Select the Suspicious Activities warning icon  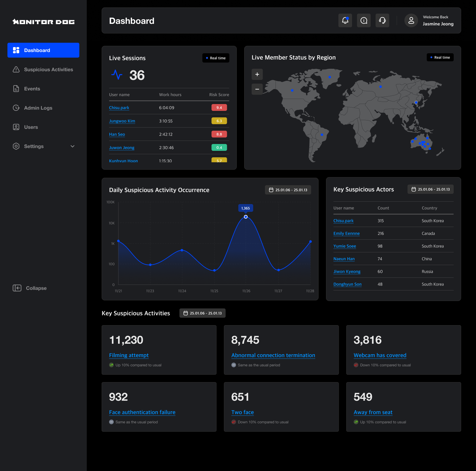16,69
